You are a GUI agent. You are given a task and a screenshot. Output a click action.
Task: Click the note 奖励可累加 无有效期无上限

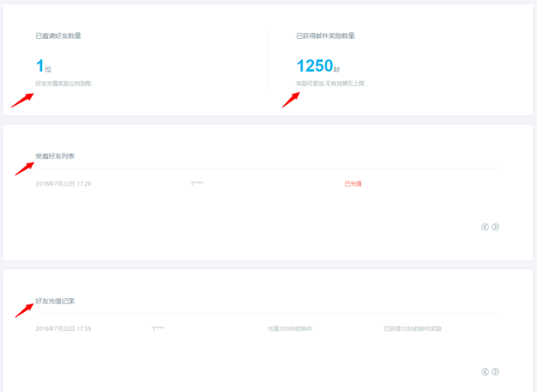tap(330, 83)
